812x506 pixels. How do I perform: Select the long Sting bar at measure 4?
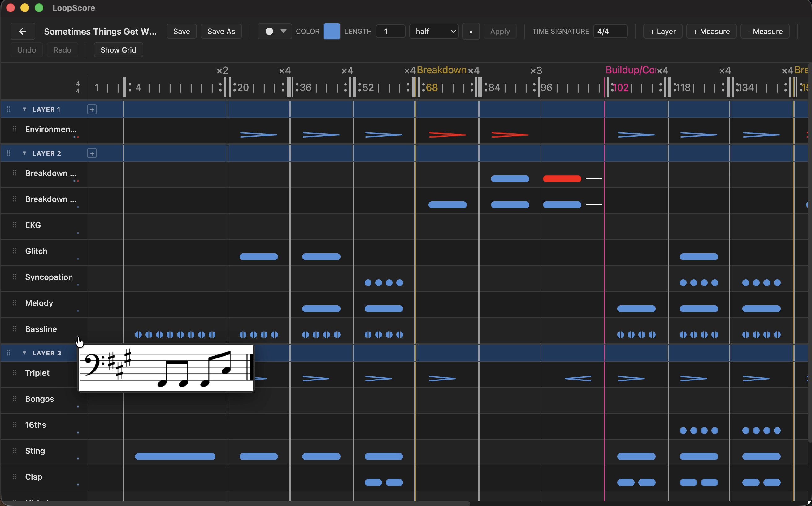coord(175,457)
